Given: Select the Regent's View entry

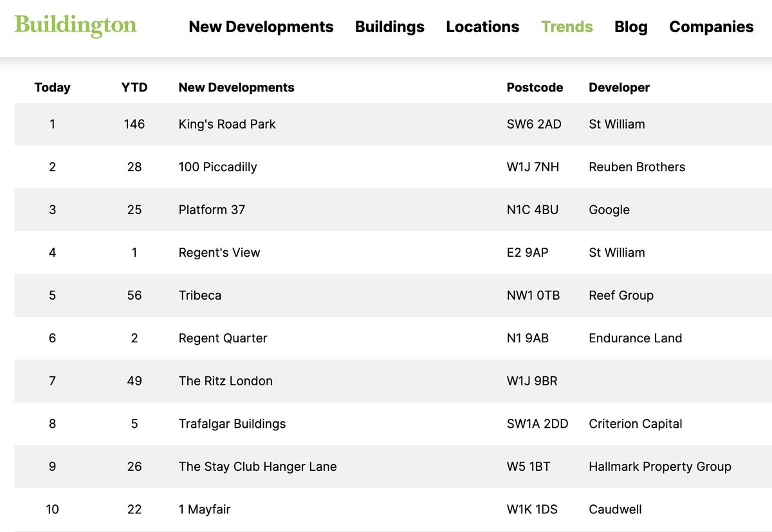Looking at the screenshot, I should 219,252.
